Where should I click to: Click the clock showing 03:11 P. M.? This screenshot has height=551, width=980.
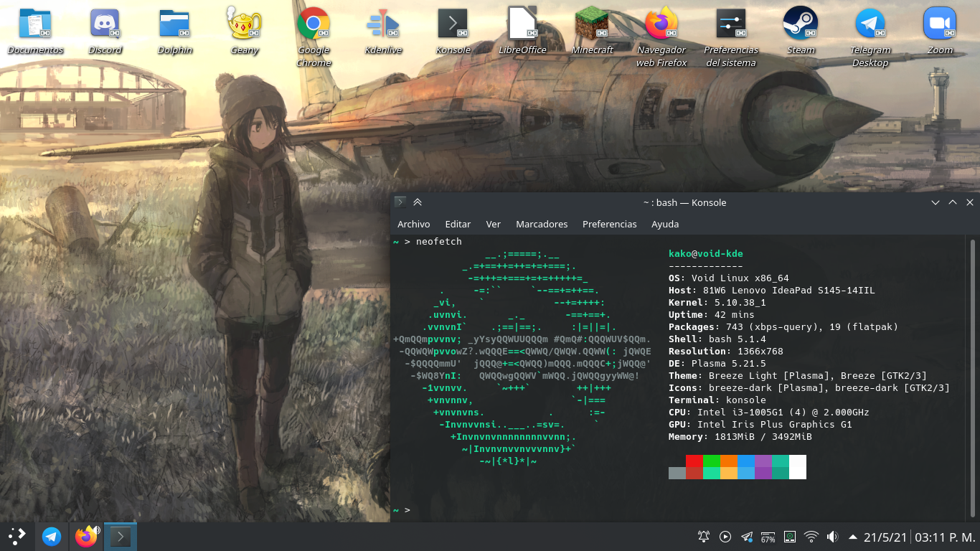945,537
